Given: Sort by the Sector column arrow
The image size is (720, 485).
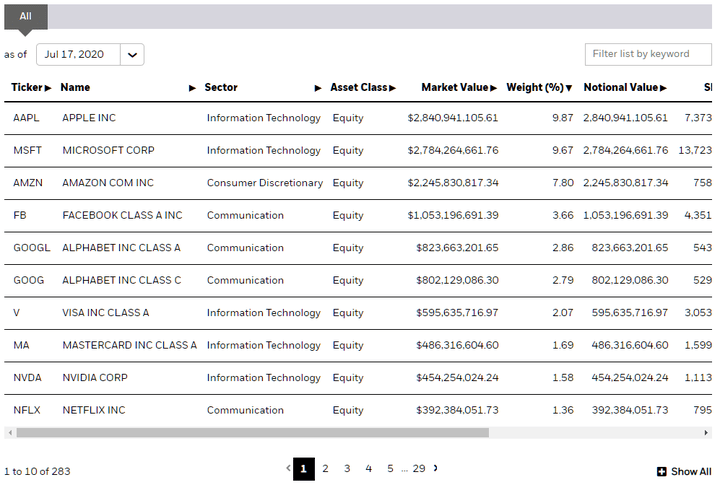Looking at the screenshot, I should [x=318, y=88].
